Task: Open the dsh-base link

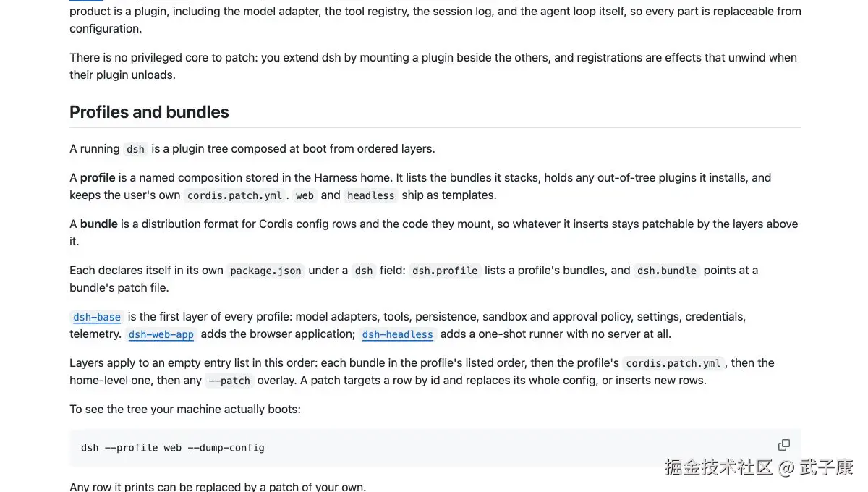Action: pos(97,317)
